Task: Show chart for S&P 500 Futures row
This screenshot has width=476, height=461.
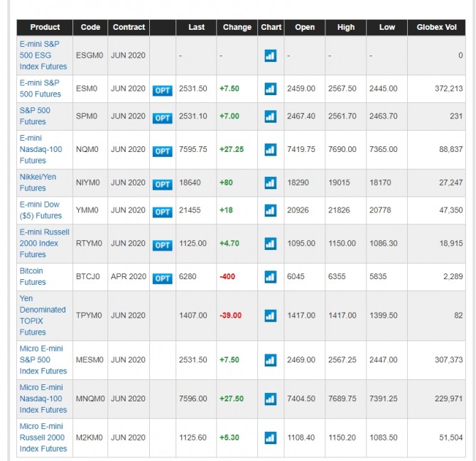Action: (x=270, y=116)
